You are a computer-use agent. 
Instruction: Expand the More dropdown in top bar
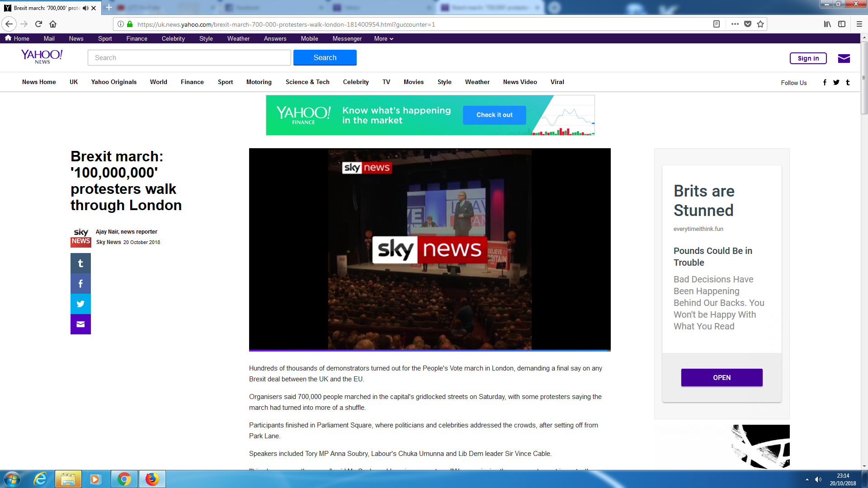(x=384, y=38)
